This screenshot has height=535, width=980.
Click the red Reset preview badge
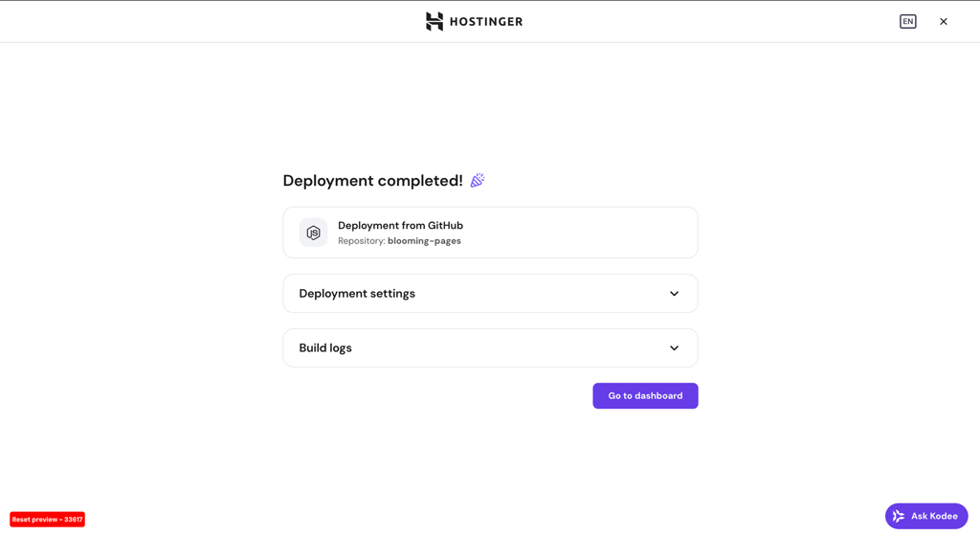click(48, 520)
